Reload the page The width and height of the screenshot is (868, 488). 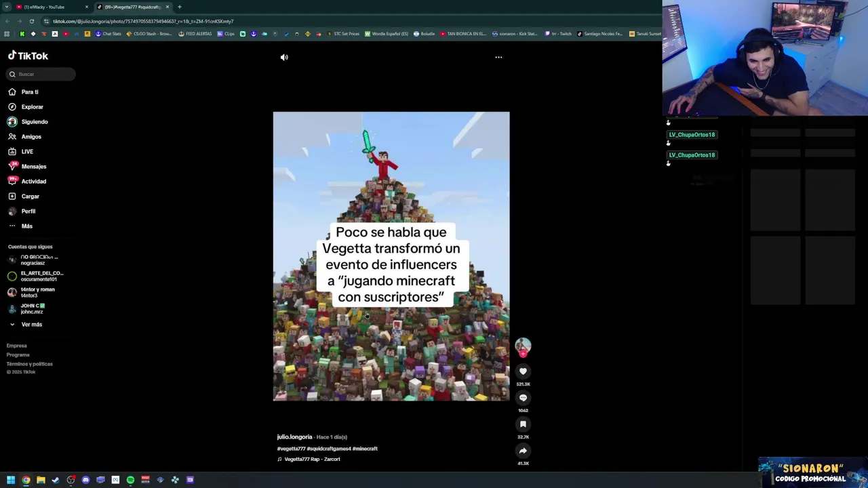pyautogui.click(x=31, y=21)
